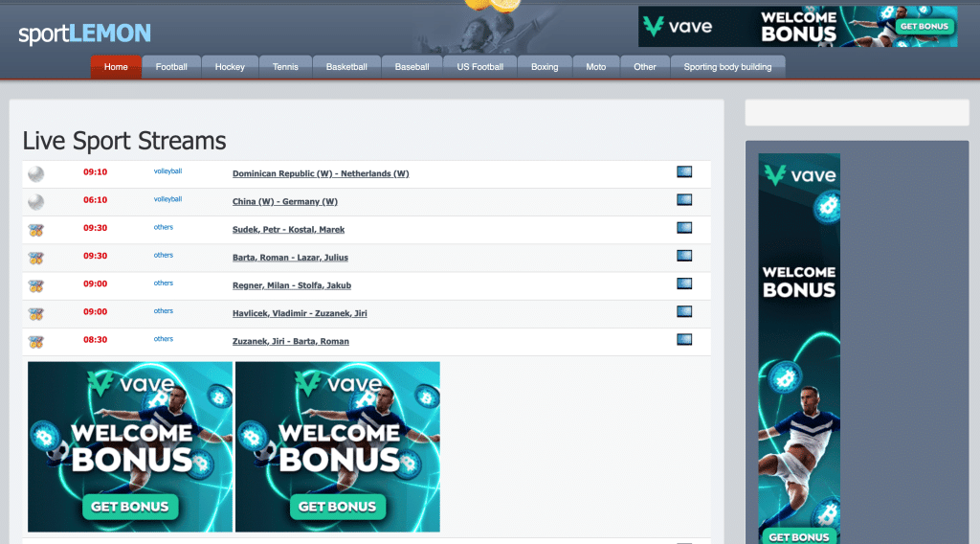
Task: Click the stream icon for Zuzanek - Barta
Action: pos(683,339)
